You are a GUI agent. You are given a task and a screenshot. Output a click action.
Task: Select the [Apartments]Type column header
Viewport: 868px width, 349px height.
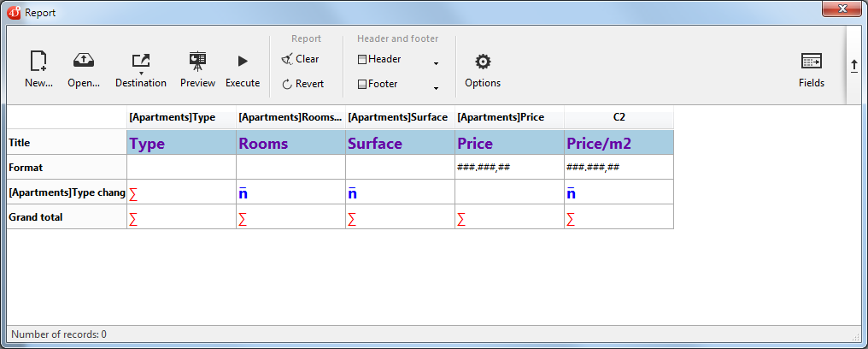click(x=181, y=117)
